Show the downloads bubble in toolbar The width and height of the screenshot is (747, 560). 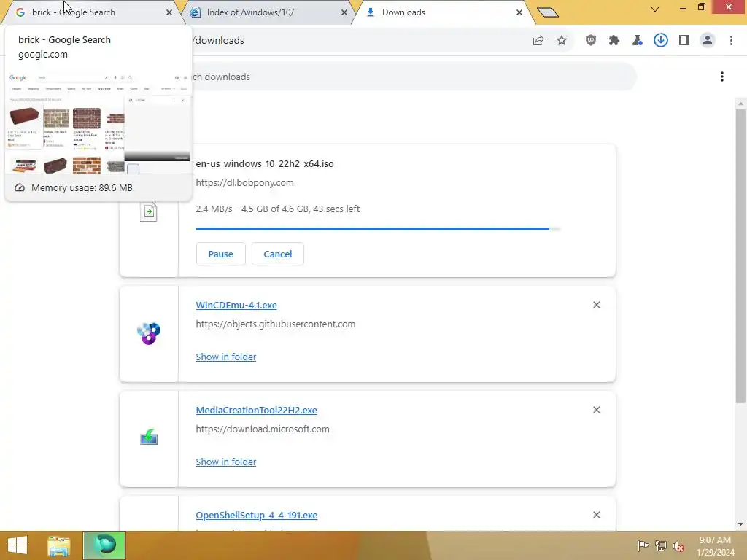point(661,41)
